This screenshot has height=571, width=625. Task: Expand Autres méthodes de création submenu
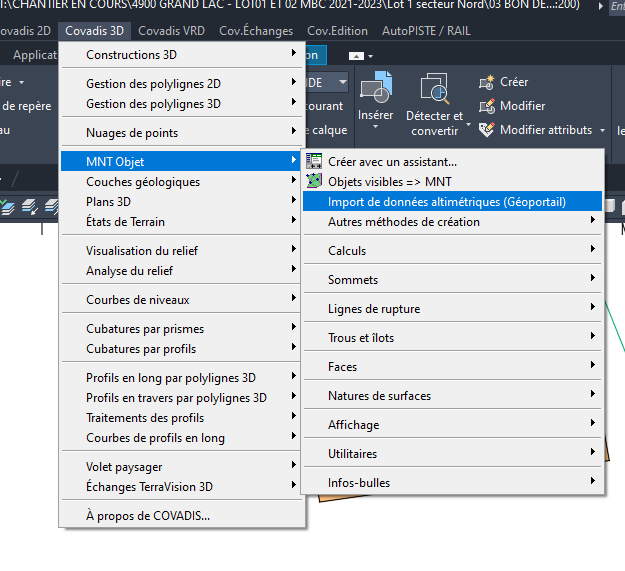point(452,222)
